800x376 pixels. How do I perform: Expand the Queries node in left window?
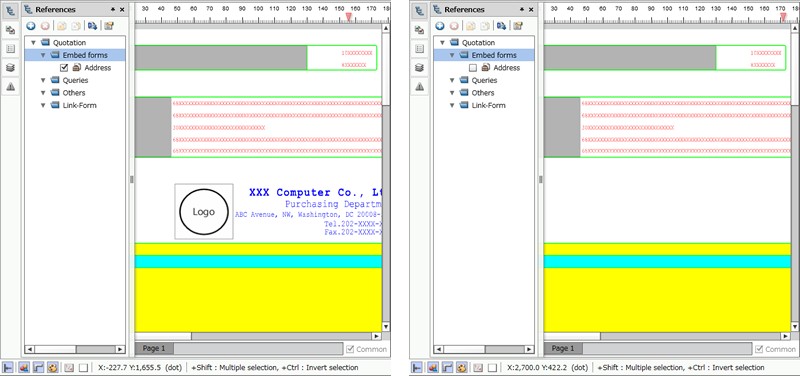(x=43, y=81)
